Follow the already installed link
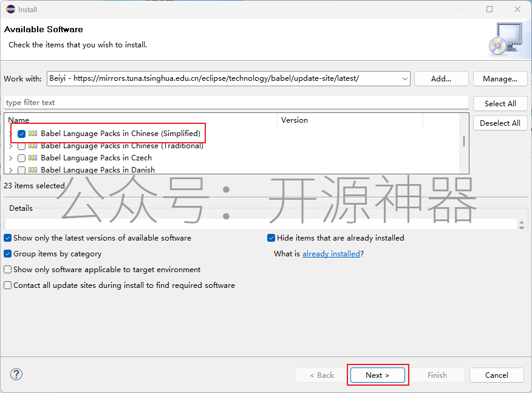Screen dimensions: 532x393 (x=331, y=253)
